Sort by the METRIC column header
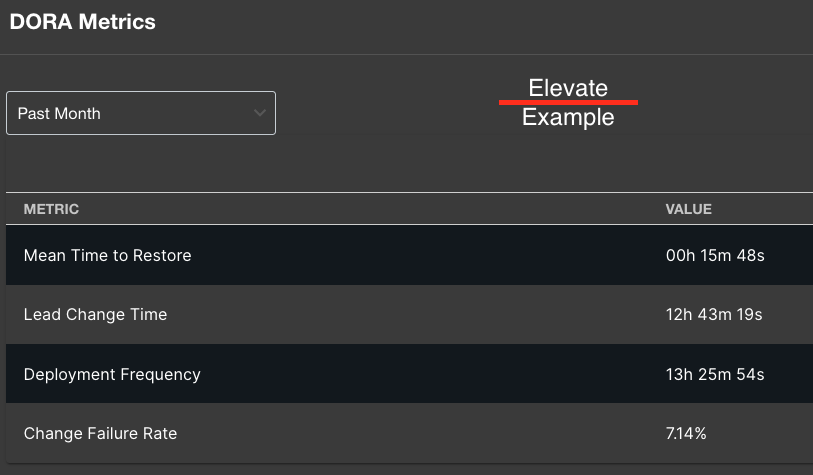The image size is (813, 475). click(x=51, y=209)
